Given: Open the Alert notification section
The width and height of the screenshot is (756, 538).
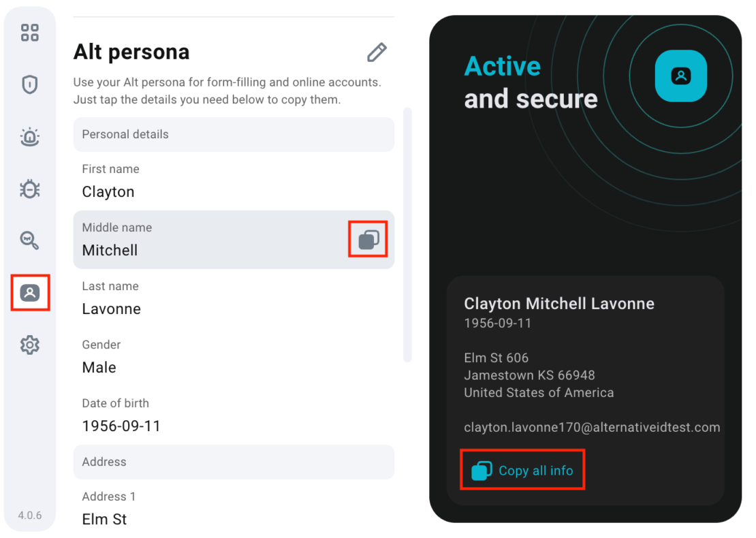Looking at the screenshot, I should click(x=30, y=137).
